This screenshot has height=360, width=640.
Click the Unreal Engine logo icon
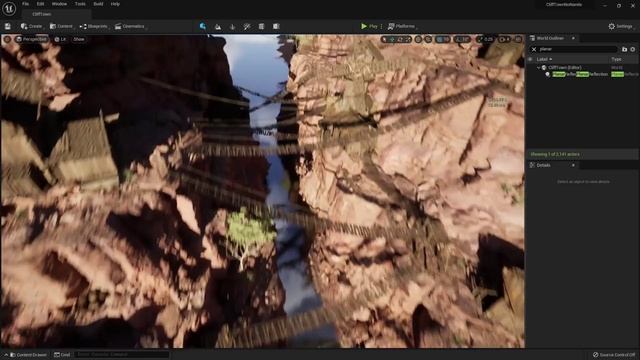9,8
